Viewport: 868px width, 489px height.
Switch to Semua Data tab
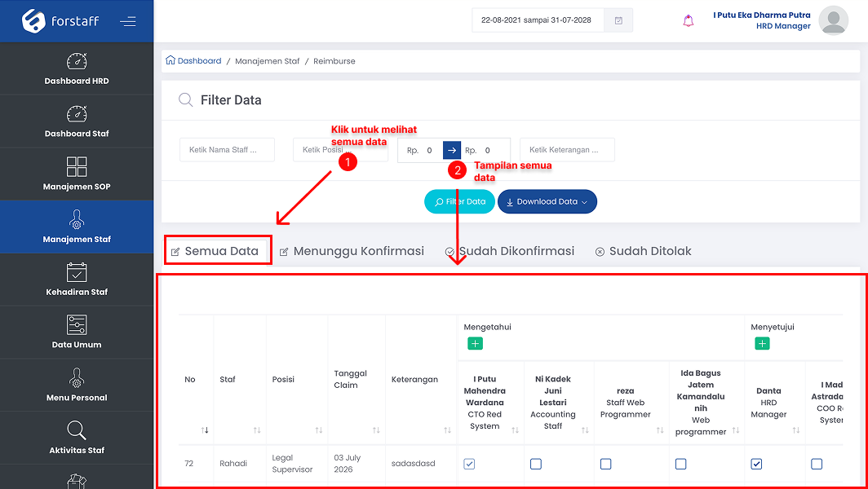pos(215,251)
